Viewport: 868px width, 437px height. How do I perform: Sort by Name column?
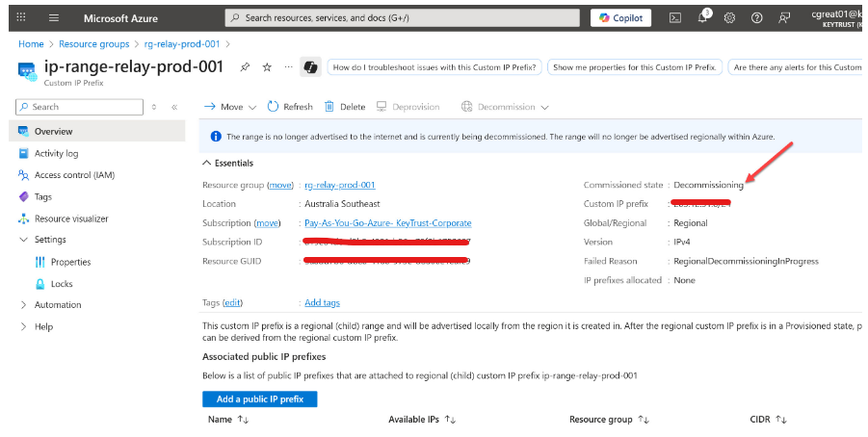pos(228,420)
